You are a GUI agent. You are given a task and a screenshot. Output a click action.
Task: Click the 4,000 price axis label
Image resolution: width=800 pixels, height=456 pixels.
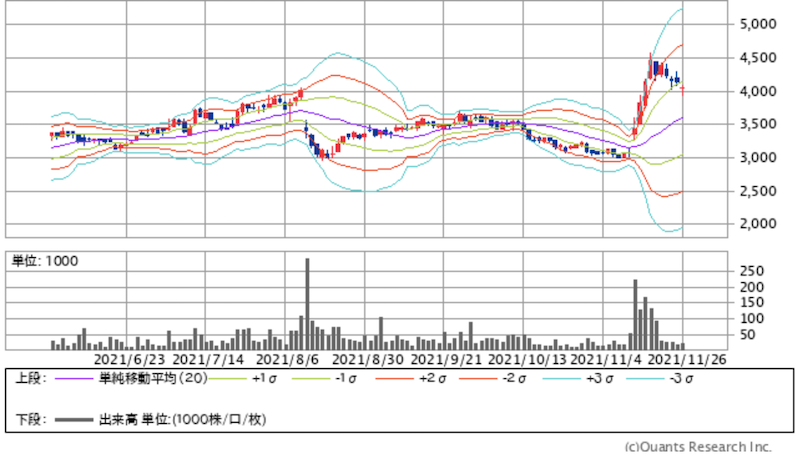tap(758, 91)
